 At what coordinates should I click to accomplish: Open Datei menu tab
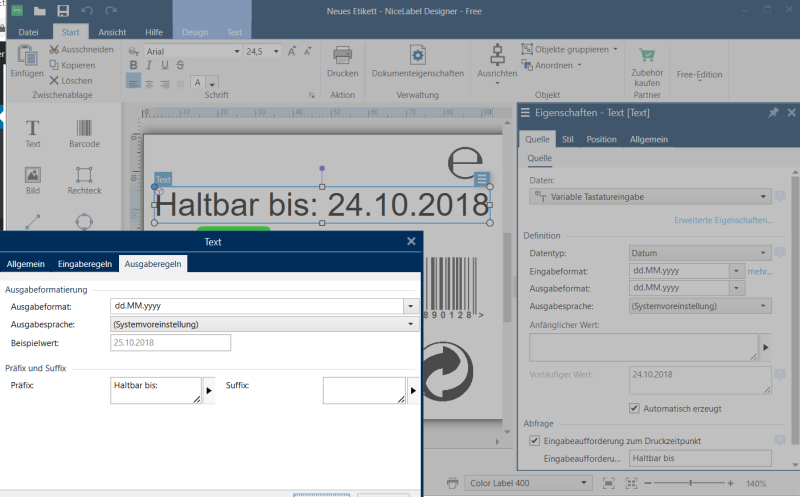pyautogui.click(x=28, y=32)
